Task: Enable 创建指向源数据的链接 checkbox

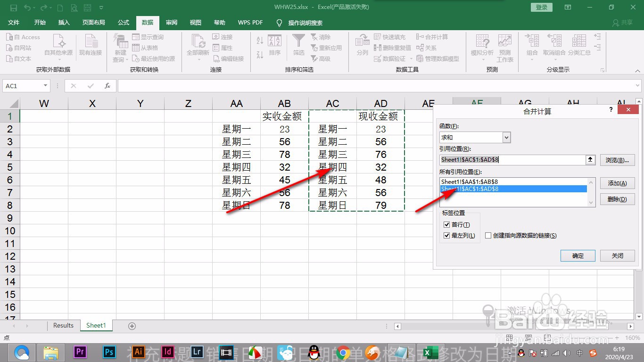Action: pyautogui.click(x=488, y=235)
